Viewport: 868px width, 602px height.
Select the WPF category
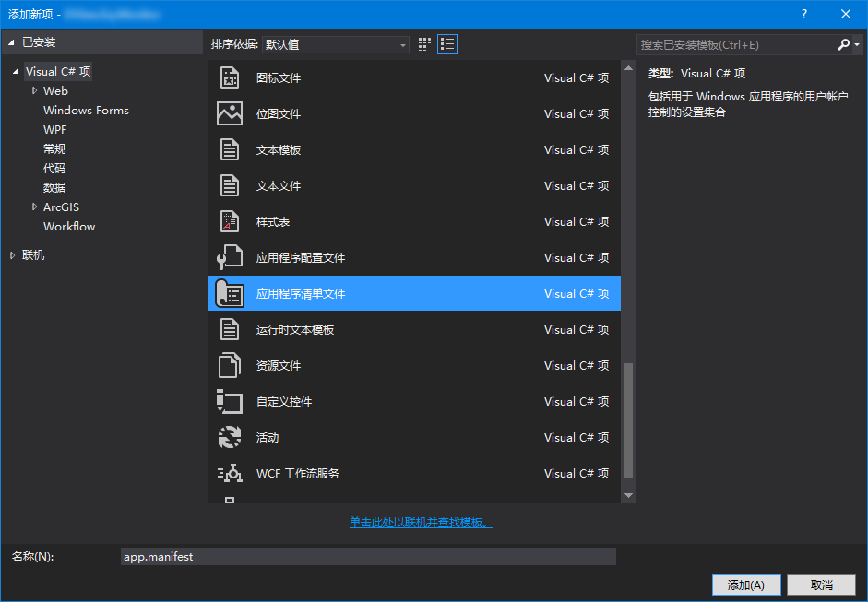point(54,129)
